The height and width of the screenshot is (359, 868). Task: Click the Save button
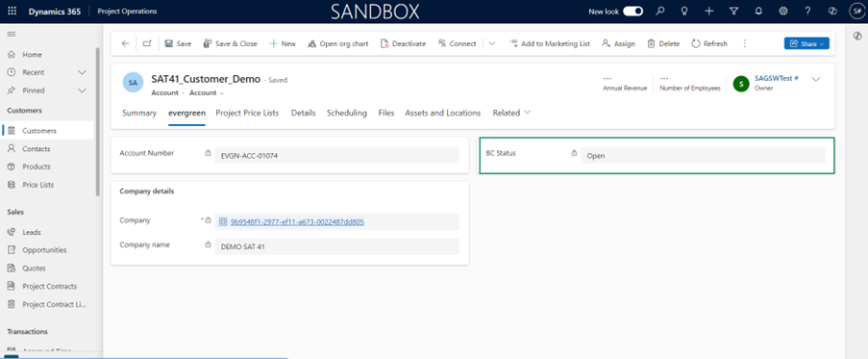(x=178, y=43)
